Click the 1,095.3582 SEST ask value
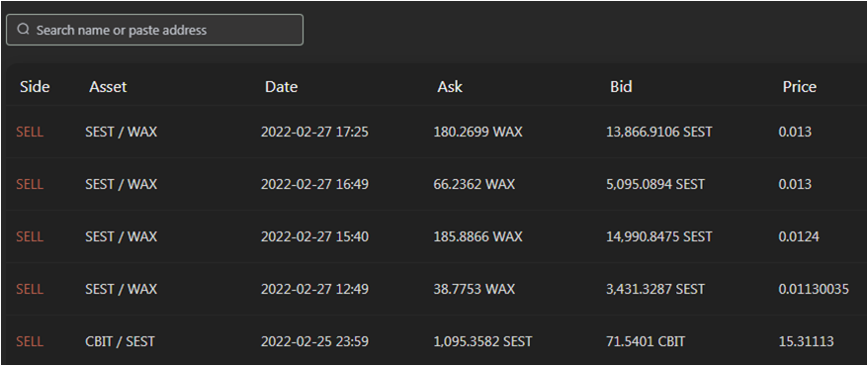 (x=482, y=341)
